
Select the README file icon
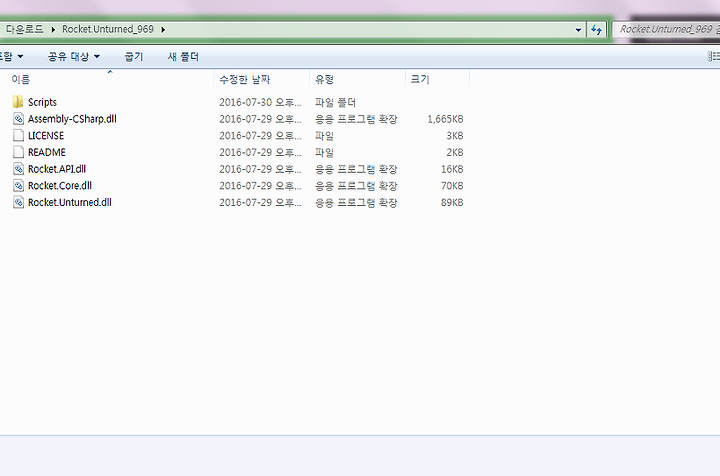tap(18, 152)
